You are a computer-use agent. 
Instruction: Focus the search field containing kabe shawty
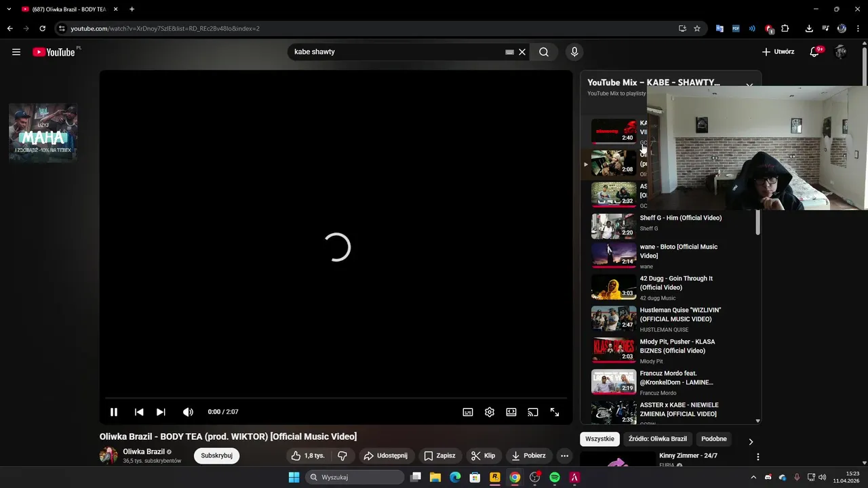(x=397, y=52)
